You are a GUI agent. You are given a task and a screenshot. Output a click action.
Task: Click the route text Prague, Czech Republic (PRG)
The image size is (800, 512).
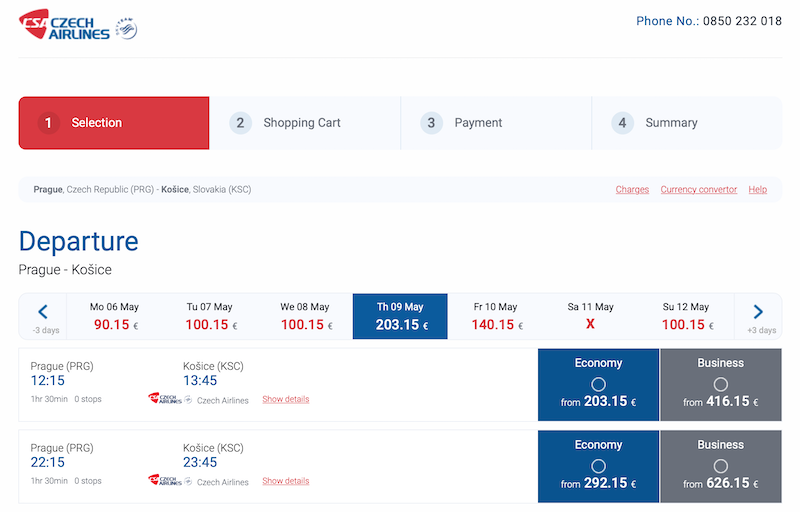94,190
